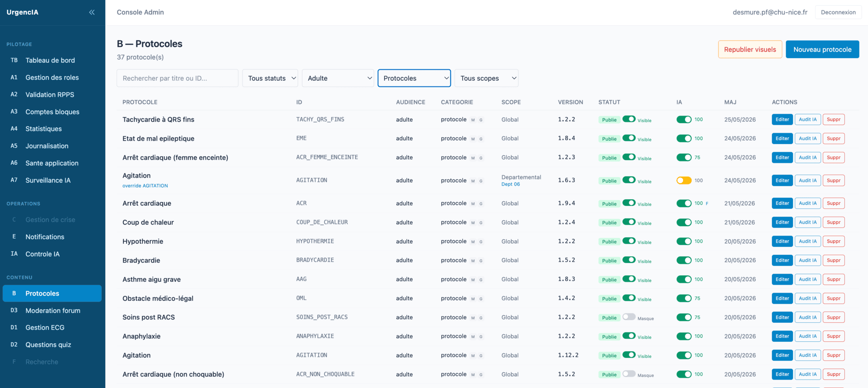Viewport: 868px width, 388px height.
Task: Click Audit IA for Coup de chaleur
Action: point(808,222)
